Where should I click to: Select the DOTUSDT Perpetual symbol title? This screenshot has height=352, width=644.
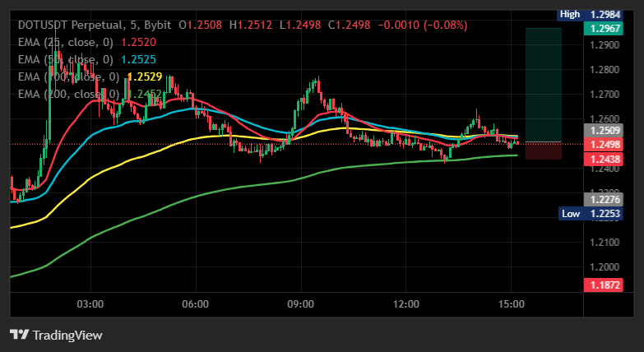[x=70, y=25]
